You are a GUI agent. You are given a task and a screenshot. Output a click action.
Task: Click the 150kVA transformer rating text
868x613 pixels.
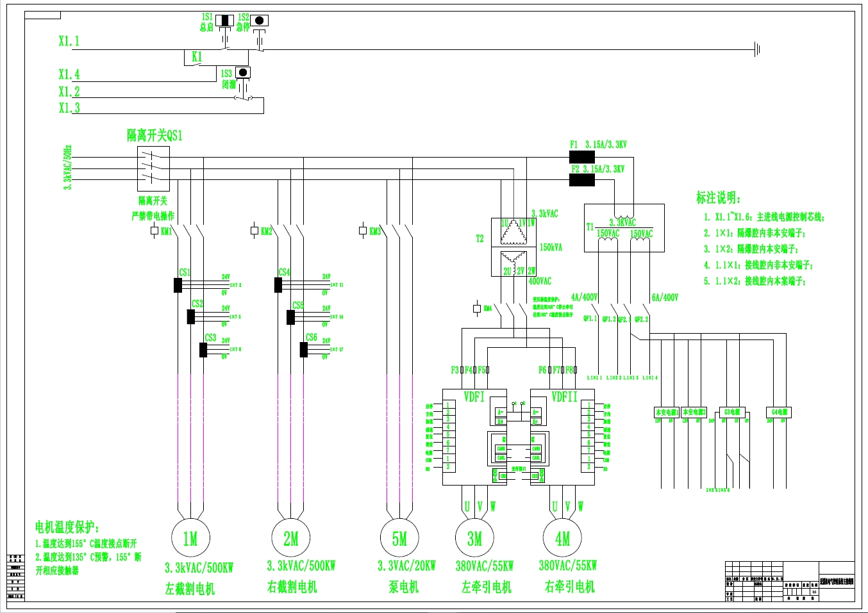(x=551, y=248)
